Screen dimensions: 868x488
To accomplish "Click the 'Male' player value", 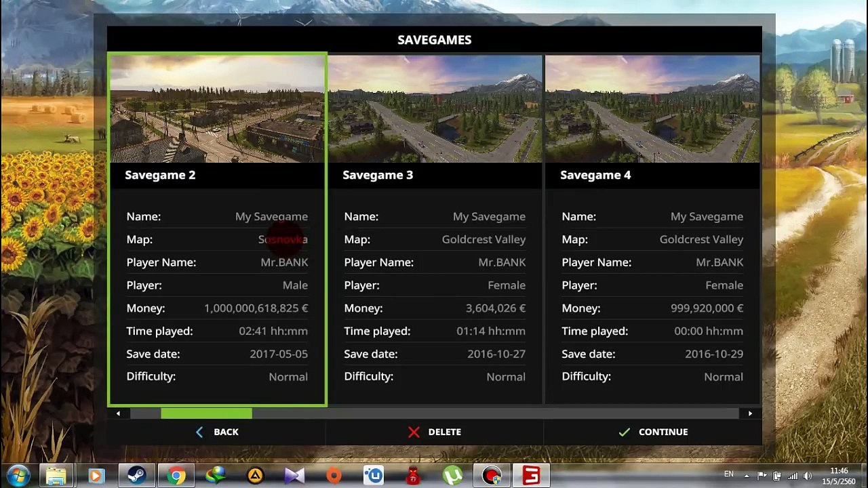I will tap(295, 285).
